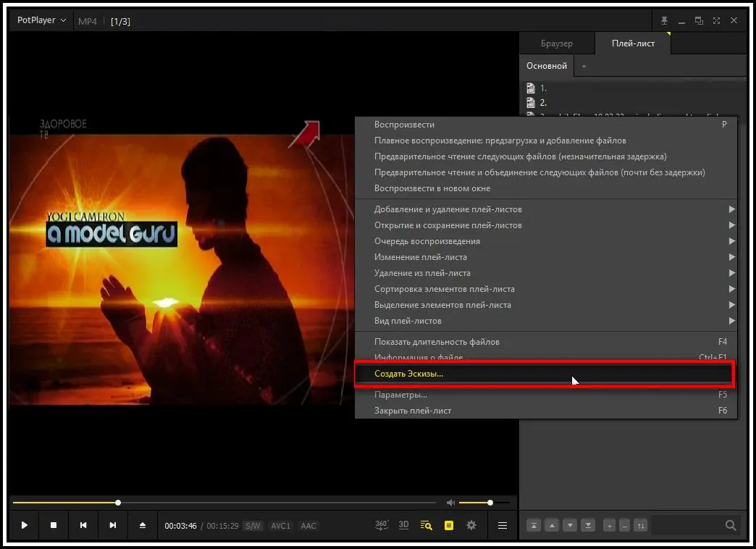The height and width of the screenshot is (549, 756).
Task: Click the video display area
Action: point(182,264)
